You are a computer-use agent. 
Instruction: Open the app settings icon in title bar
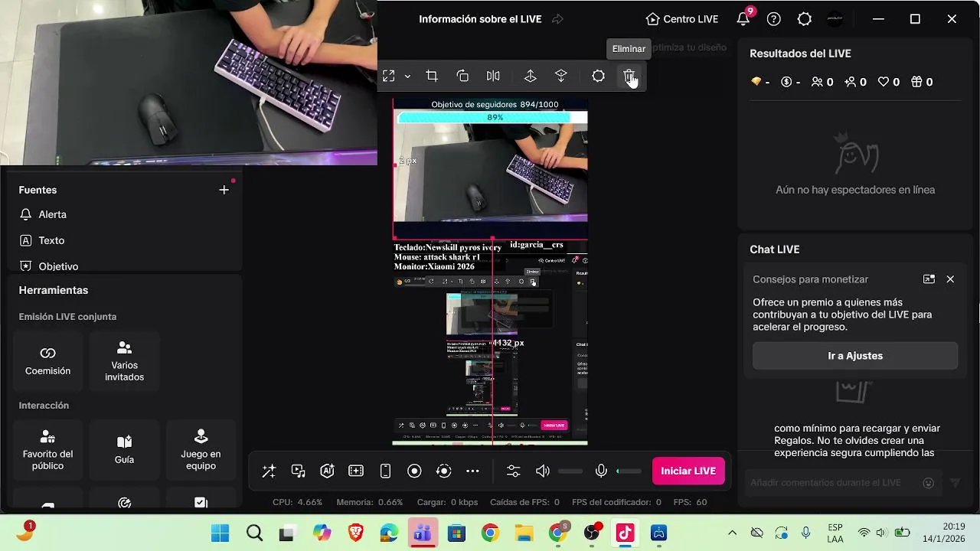click(x=805, y=19)
